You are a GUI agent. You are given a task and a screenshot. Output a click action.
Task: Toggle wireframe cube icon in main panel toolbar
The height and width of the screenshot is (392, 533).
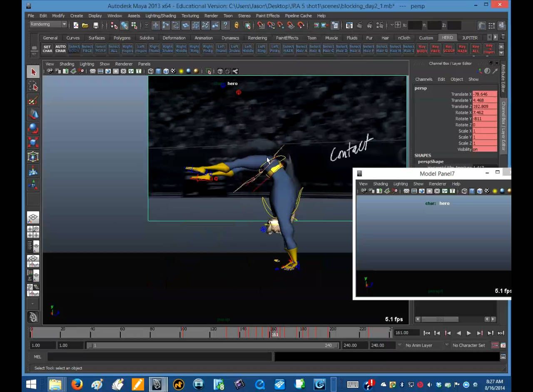tap(151, 71)
